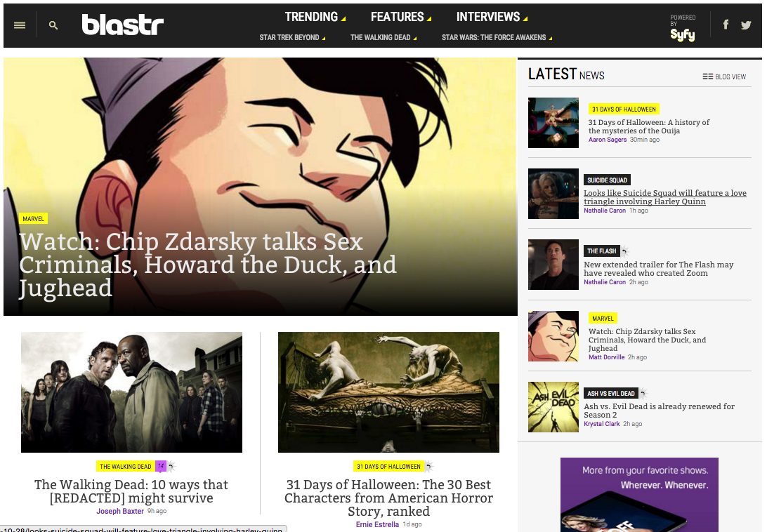767x532 pixels.
Task: Open the hamburger menu icon
Action: pyautogui.click(x=20, y=25)
